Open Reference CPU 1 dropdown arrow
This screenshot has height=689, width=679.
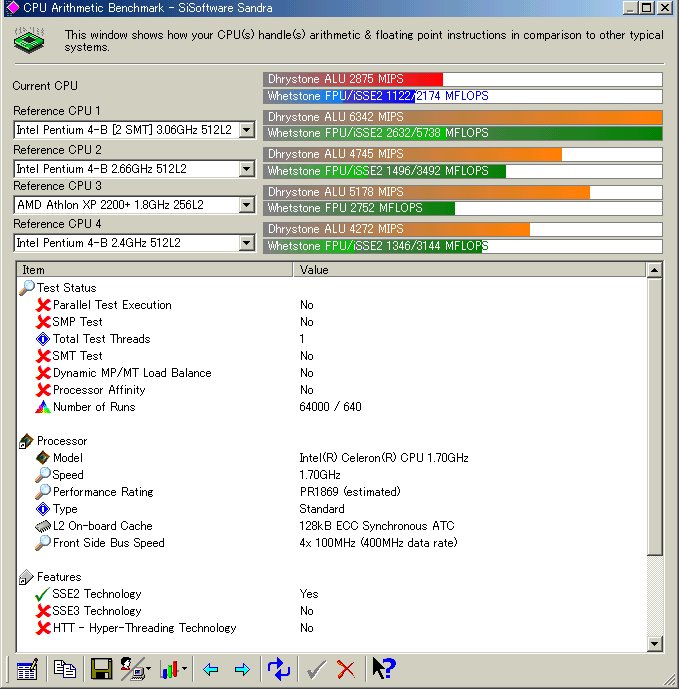click(x=247, y=130)
